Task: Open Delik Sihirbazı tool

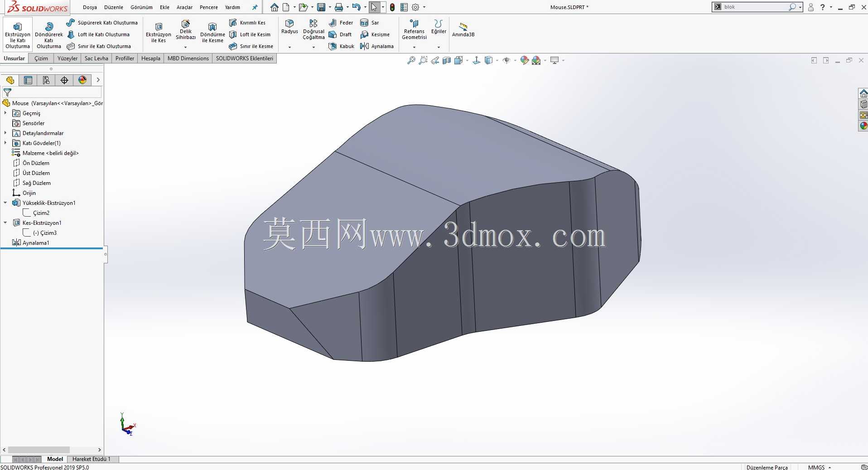Action: [x=186, y=30]
